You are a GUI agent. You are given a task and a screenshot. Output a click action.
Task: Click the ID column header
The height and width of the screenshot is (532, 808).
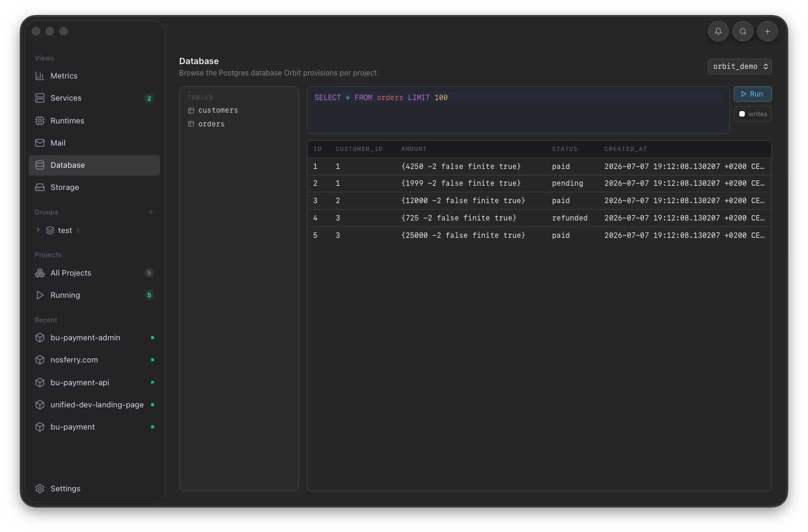318,149
